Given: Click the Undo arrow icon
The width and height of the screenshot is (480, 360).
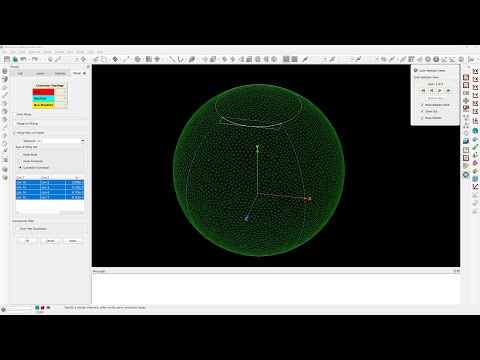Looking at the screenshot, I should (x=23, y=59).
